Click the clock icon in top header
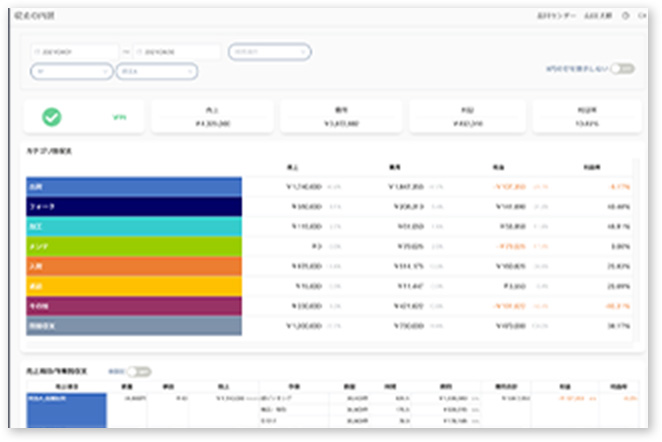The height and width of the screenshot is (442, 662). [x=626, y=16]
